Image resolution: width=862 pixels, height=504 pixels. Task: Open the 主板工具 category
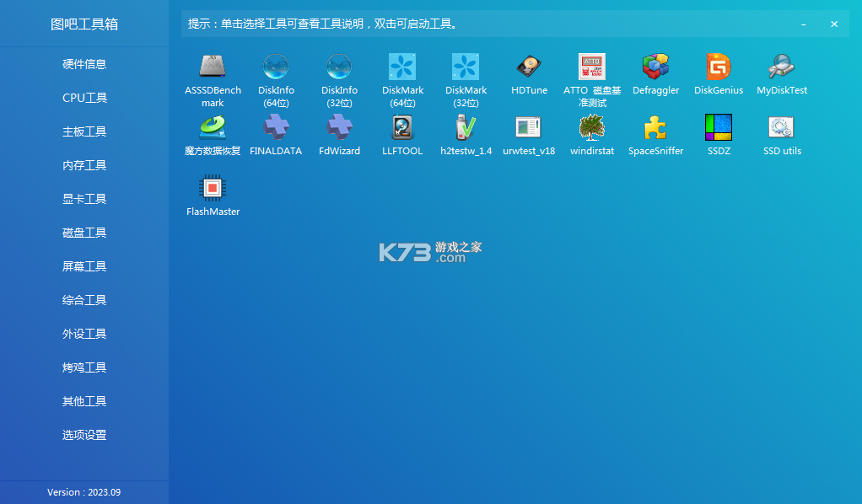[84, 131]
